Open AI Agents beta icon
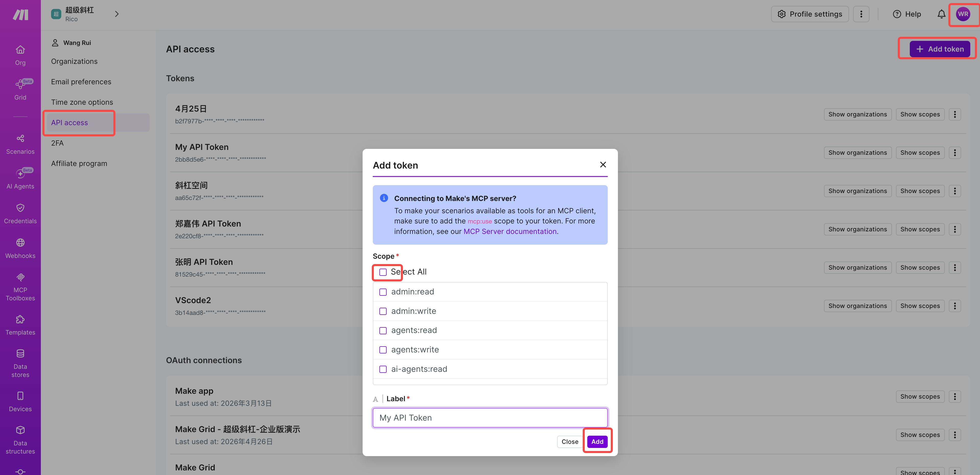 pos(20,174)
